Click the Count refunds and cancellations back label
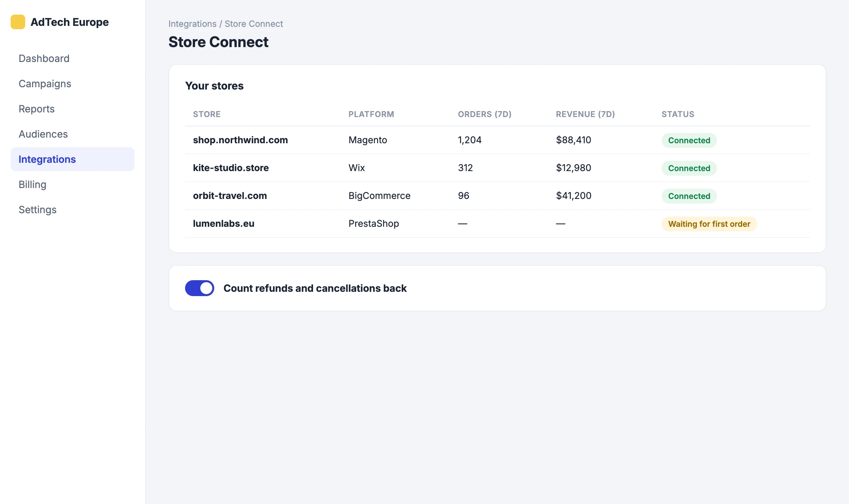 click(x=315, y=288)
